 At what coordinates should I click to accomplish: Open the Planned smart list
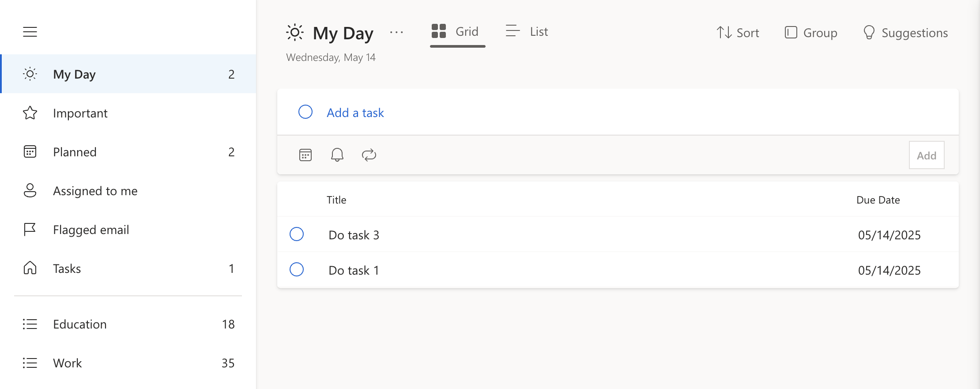(75, 152)
